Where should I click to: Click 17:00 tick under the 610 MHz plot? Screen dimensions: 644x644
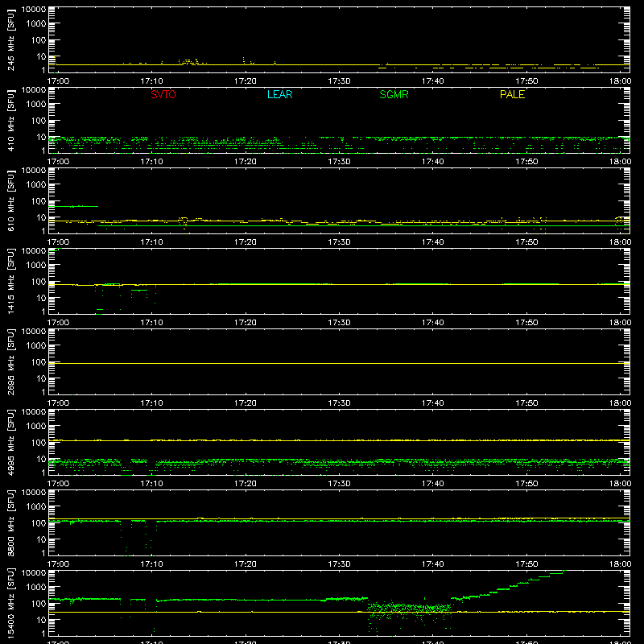(x=58, y=242)
